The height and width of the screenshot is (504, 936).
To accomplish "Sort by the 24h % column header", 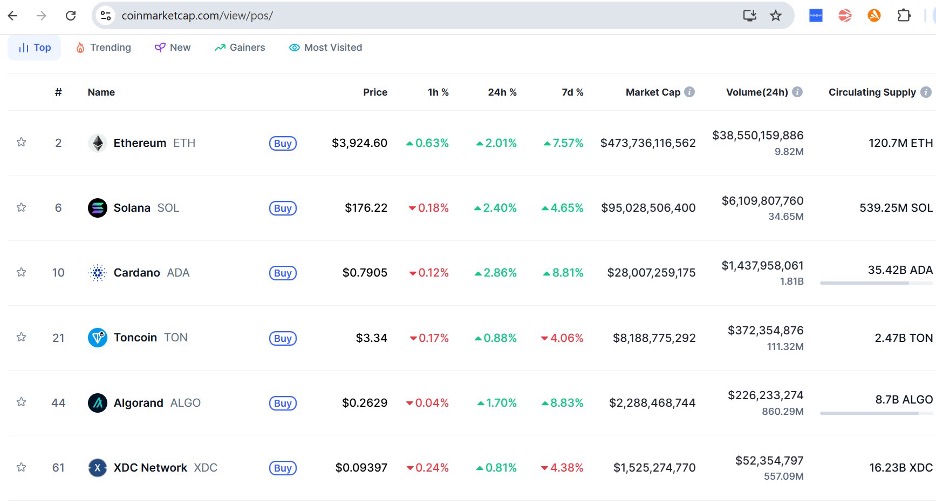I will 502,92.
